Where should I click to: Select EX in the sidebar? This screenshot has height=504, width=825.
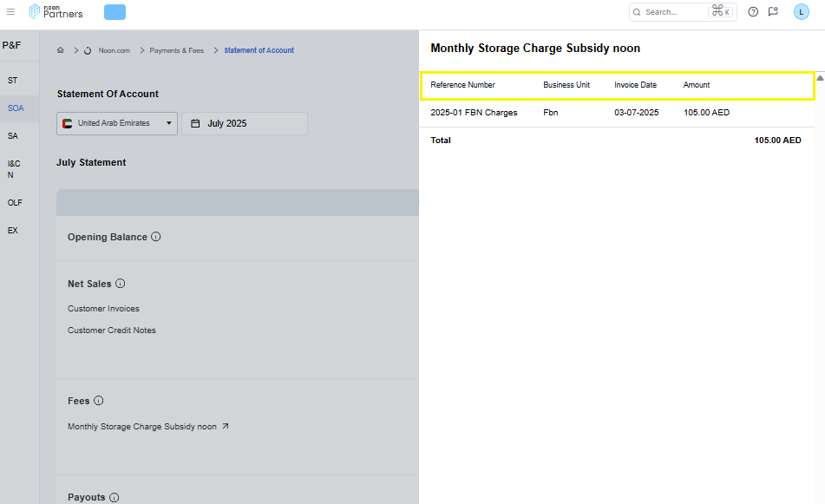(13, 231)
